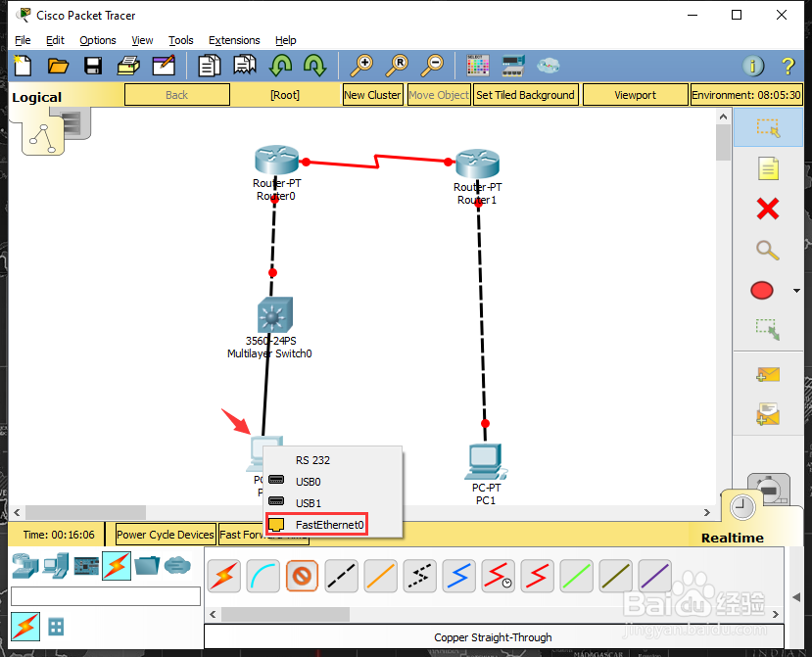This screenshot has height=657, width=812.
Task: Select the Copper Cross-Over dashed cable
Action: pos(341,576)
